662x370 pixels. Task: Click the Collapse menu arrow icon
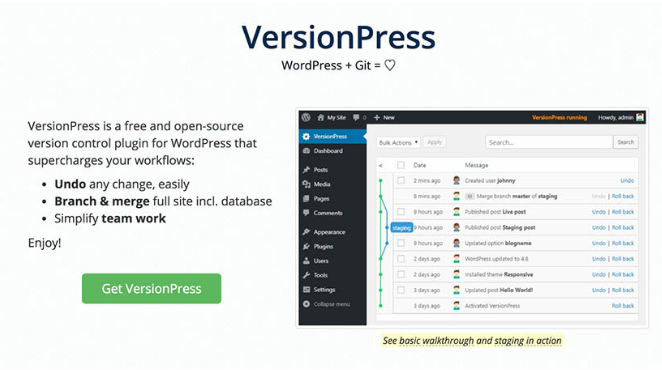coord(307,304)
